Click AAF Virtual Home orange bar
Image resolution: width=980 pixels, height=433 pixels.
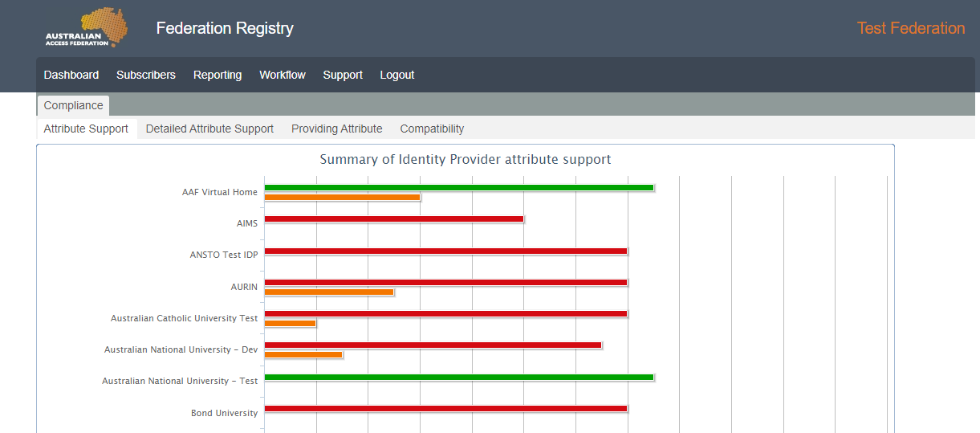click(343, 197)
